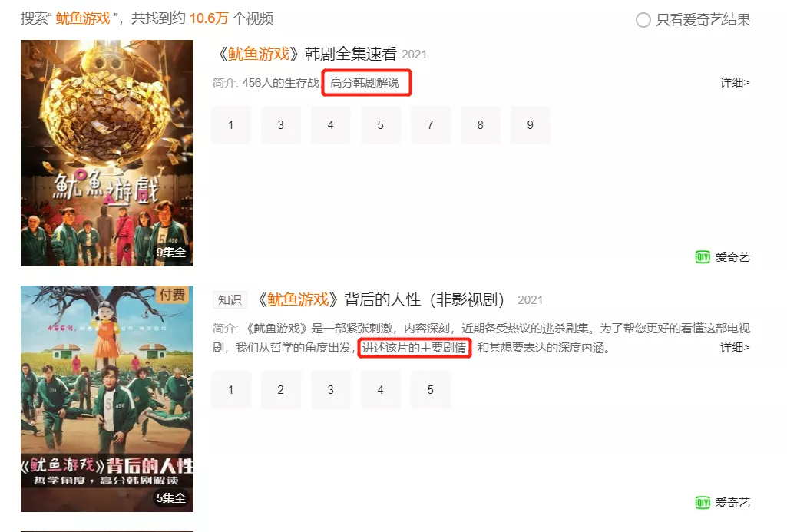This screenshot has width=787, height=532.
Task: Play episode 8 of 韩剧全集速看
Action: 481,125
